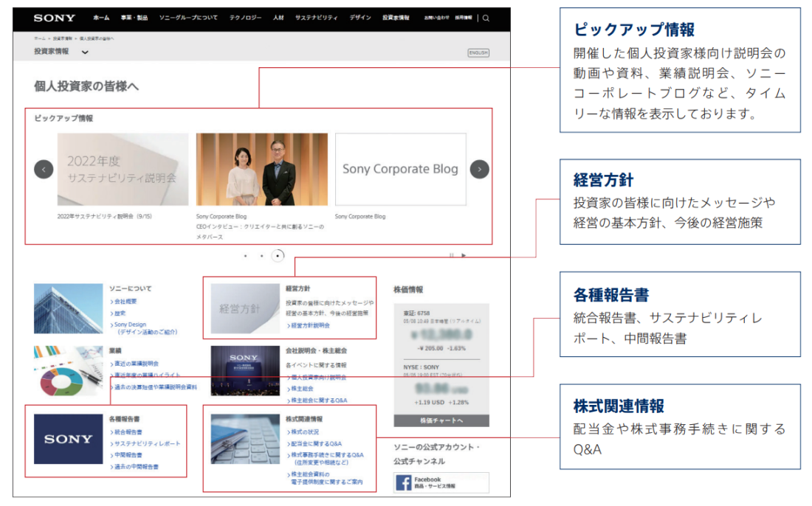Open the site search magnifier icon

(x=486, y=17)
